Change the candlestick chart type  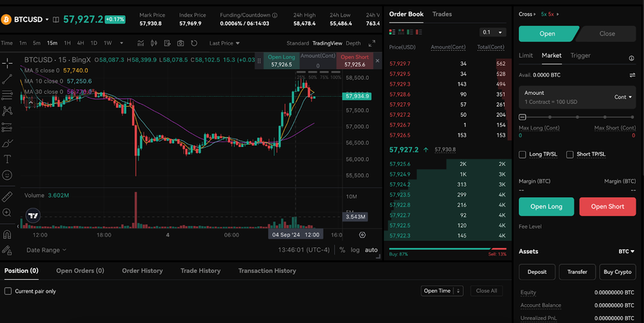[154, 43]
